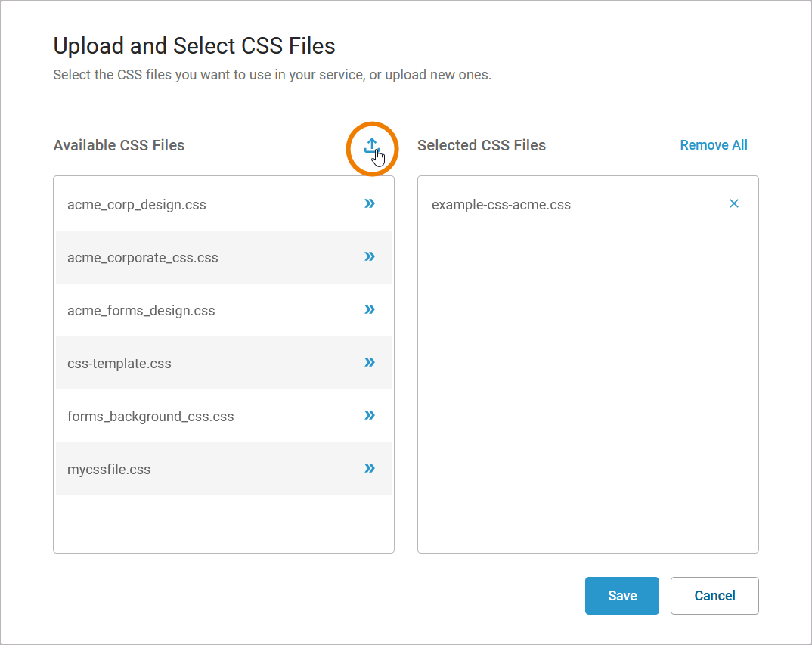Remove example-css-acme.css with the X icon
812x645 pixels.
coord(733,203)
